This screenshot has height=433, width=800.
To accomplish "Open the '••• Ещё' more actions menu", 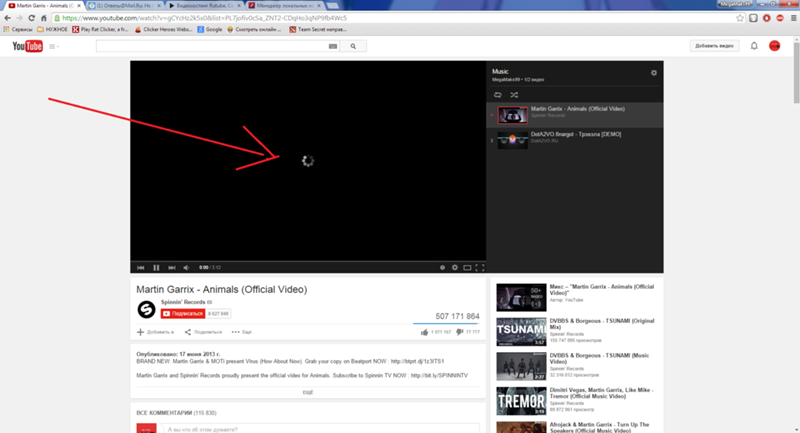I will [x=241, y=332].
